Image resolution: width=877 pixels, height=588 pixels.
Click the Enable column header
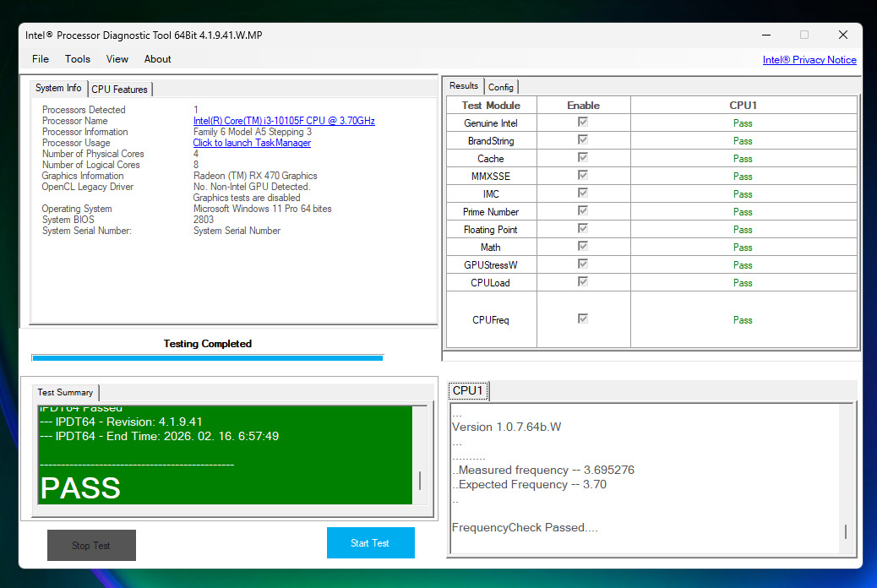coord(583,105)
